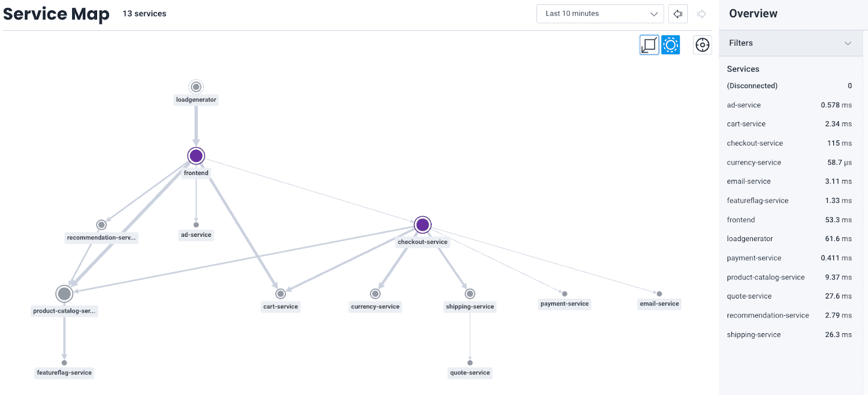This screenshot has width=868, height=395.
Task: Click the quote-service entry in Services list
Action: pyautogui.click(x=749, y=296)
